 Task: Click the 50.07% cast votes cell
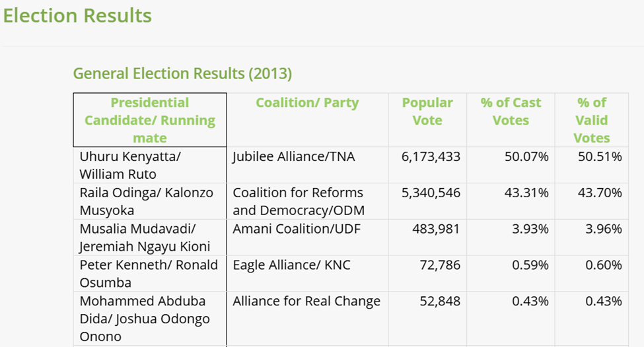526,157
